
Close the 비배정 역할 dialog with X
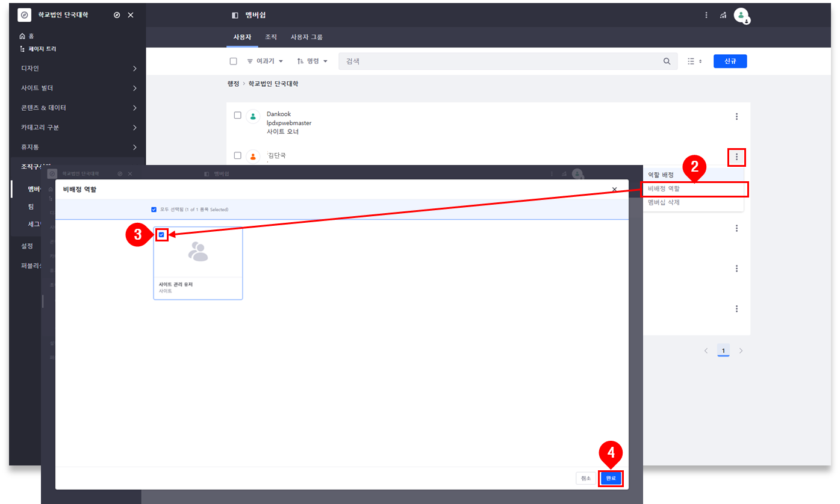click(614, 189)
